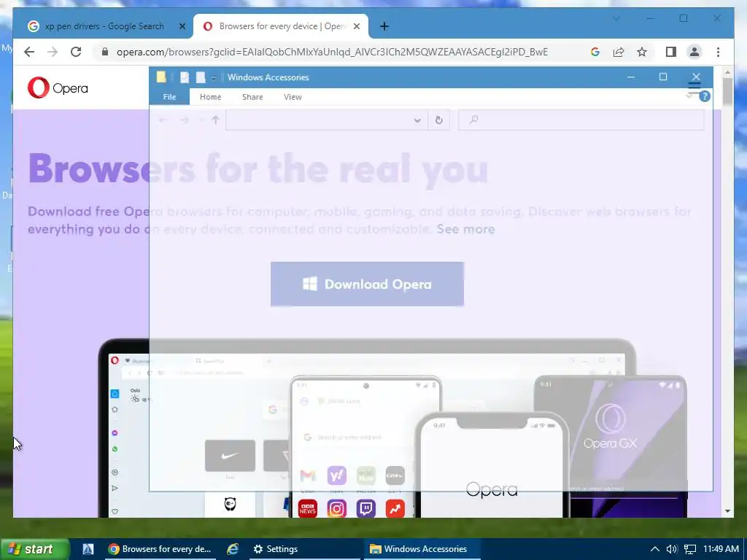Follow the See more link
Screen dimensions: 747x560
[x=465, y=229]
